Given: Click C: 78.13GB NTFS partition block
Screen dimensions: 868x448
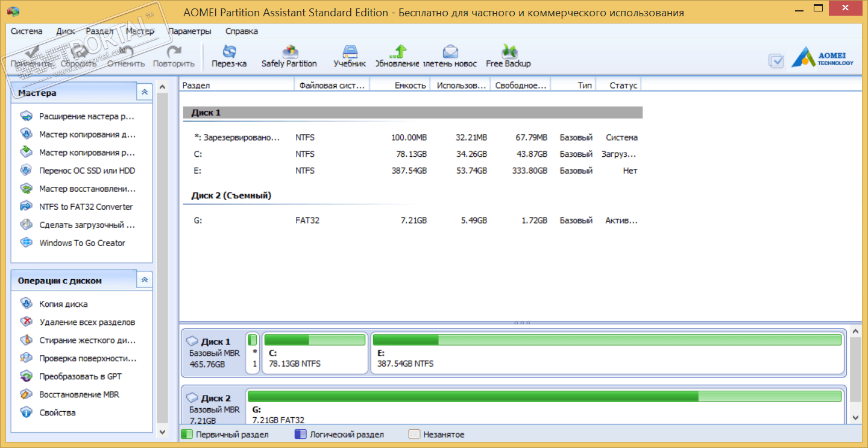Looking at the screenshot, I should (315, 352).
